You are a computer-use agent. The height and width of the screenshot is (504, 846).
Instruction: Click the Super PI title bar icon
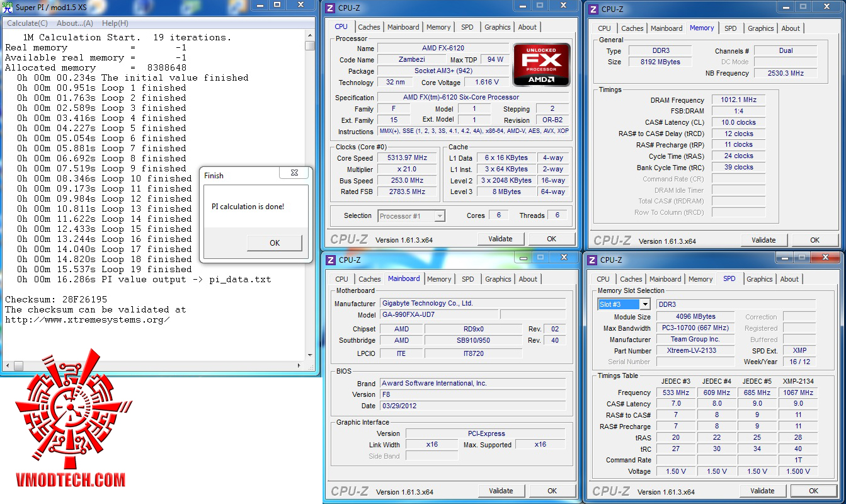click(7, 7)
